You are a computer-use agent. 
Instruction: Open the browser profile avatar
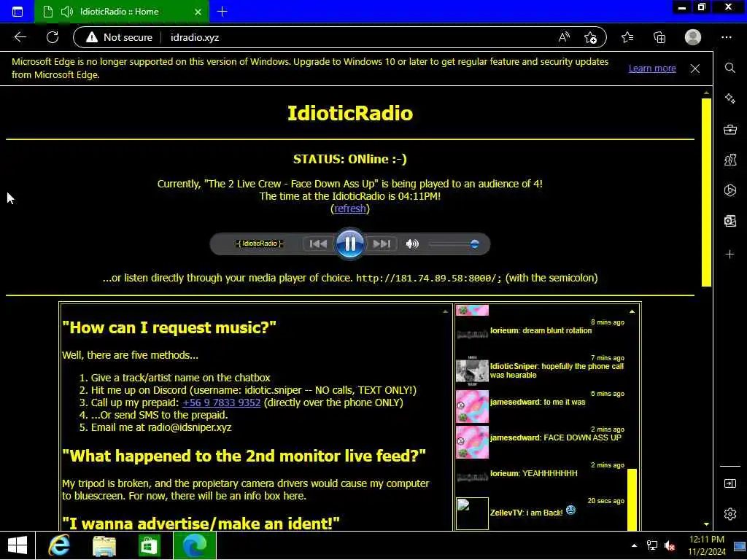click(693, 37)
